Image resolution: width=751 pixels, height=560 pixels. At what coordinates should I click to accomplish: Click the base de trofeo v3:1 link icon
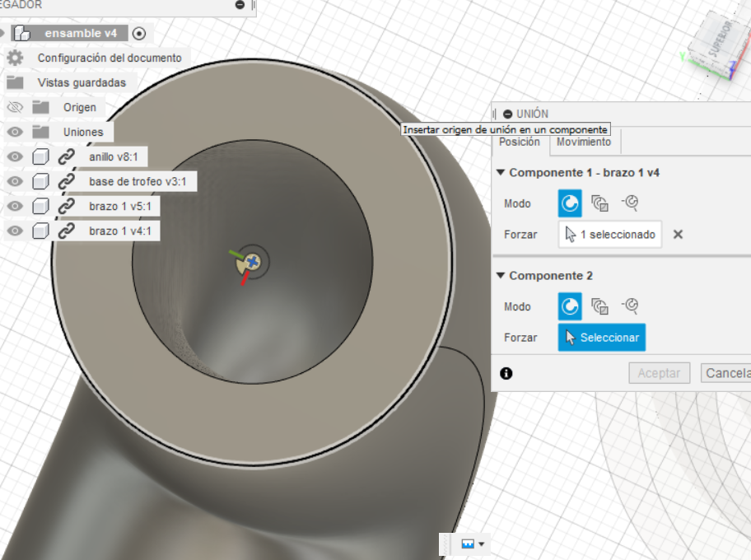pos(66,181)
